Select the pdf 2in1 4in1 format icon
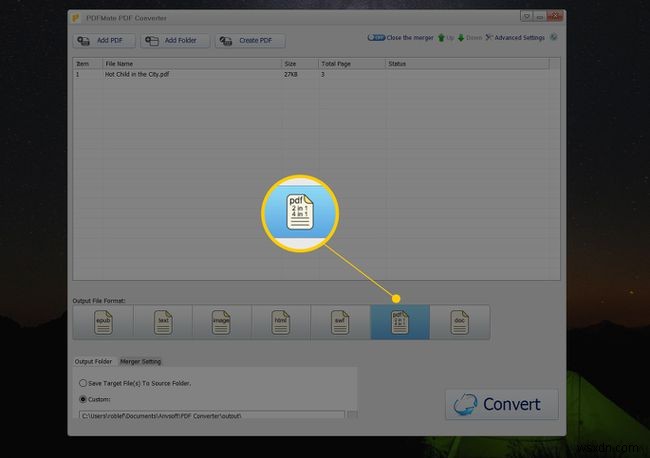The height and width of the screenshot is (458, 650). (400, 322)
